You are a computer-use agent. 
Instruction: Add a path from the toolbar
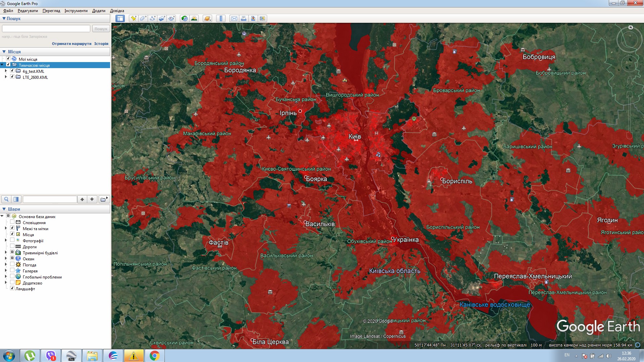(152, 18)
